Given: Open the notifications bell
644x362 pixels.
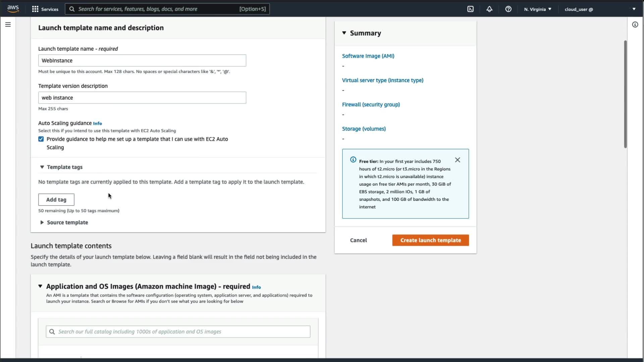Looking at the screenshot, I should point(489,9).
